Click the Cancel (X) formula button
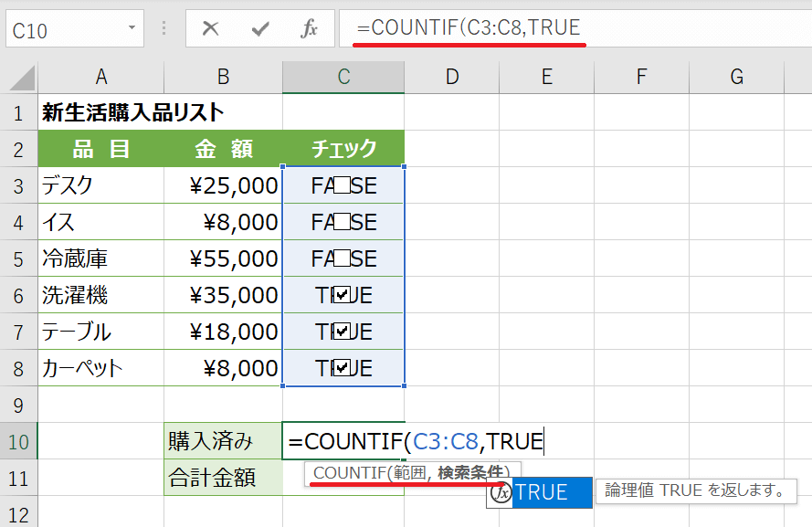812x527 pixels. [x=211, y=29]
